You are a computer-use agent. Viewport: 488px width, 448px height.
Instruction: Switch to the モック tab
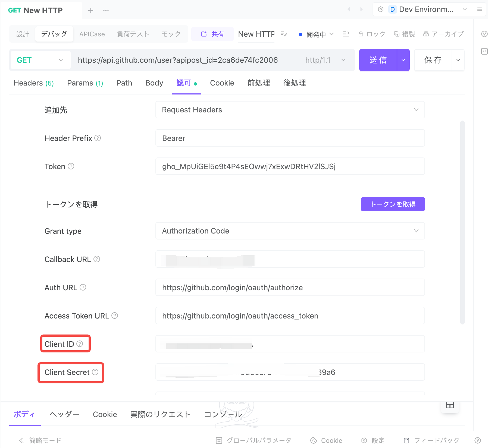click(171, 34)
